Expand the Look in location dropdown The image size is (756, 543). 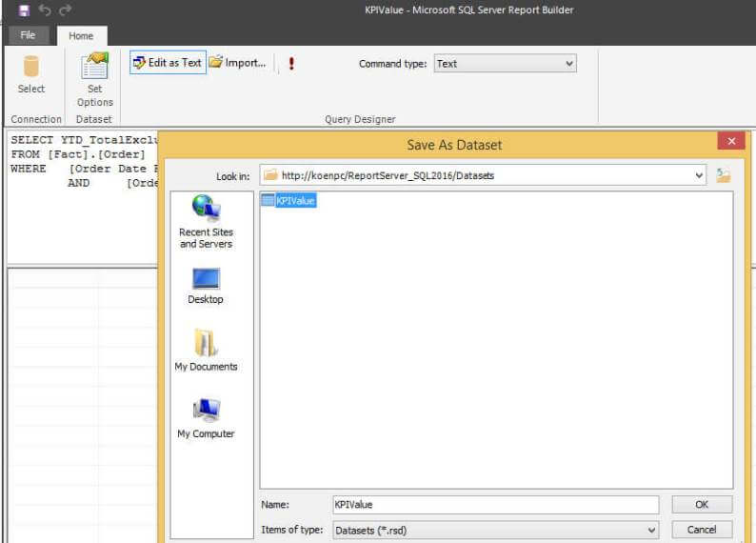(x=699, y=175)
